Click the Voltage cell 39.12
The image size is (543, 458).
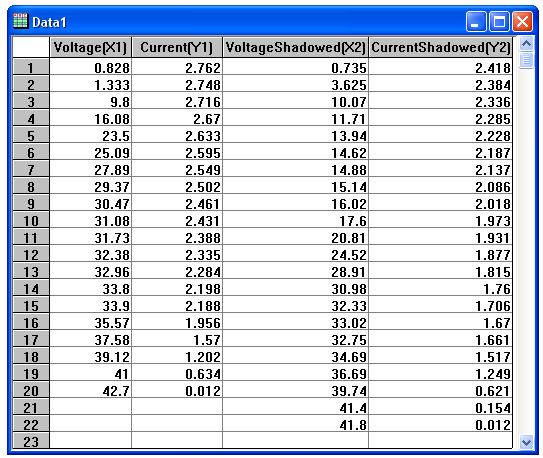coord(90,356)
